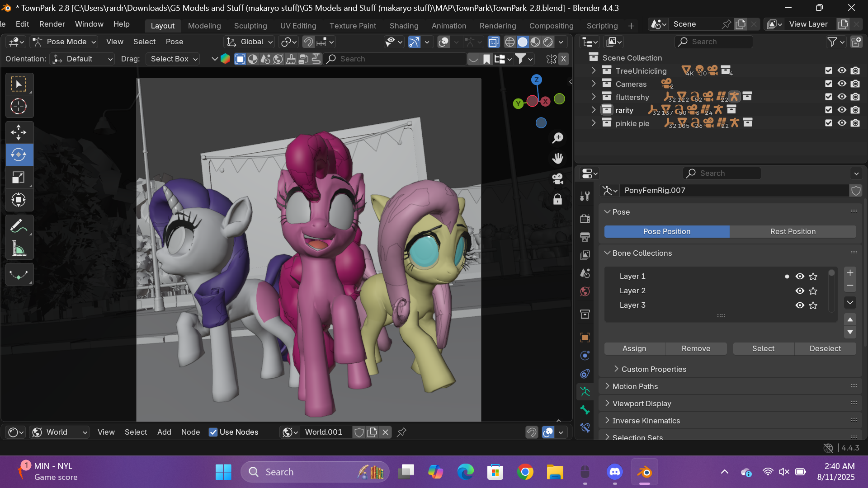Remove the selected bone collection
The width and height of the screenshot is (868, 488).
850,286
